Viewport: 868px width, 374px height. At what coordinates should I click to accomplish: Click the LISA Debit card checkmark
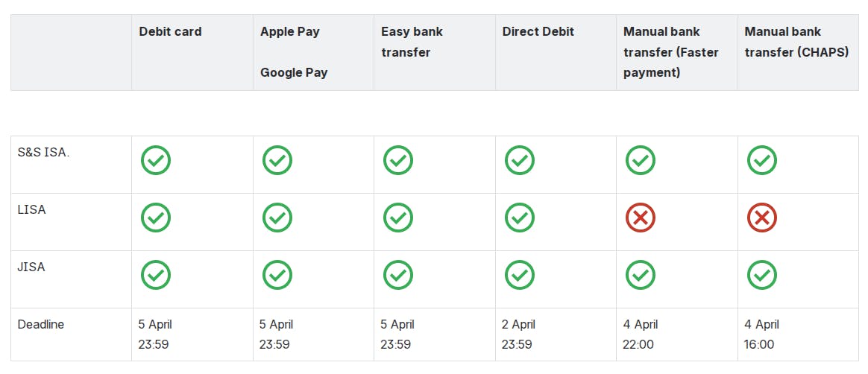tap(156, 218)
